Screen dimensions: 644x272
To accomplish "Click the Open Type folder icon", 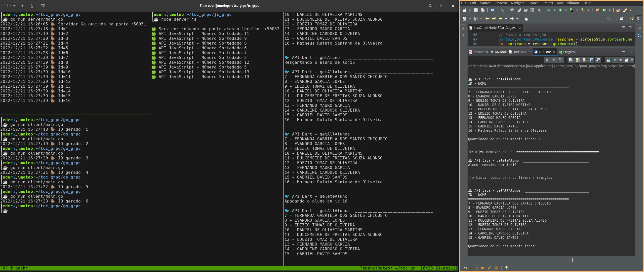I will click(x=618, y=10).
